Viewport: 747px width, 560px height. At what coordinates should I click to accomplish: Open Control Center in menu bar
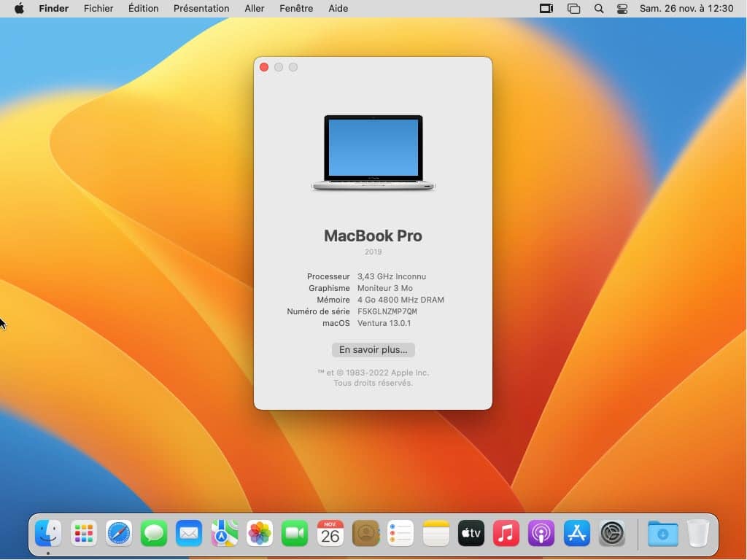(622, 9)
